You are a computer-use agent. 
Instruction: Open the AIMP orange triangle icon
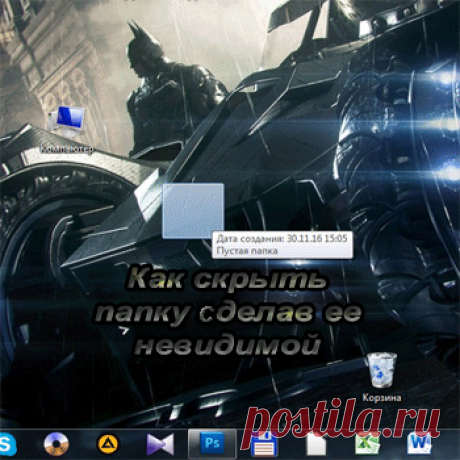(x=107, y=444)
